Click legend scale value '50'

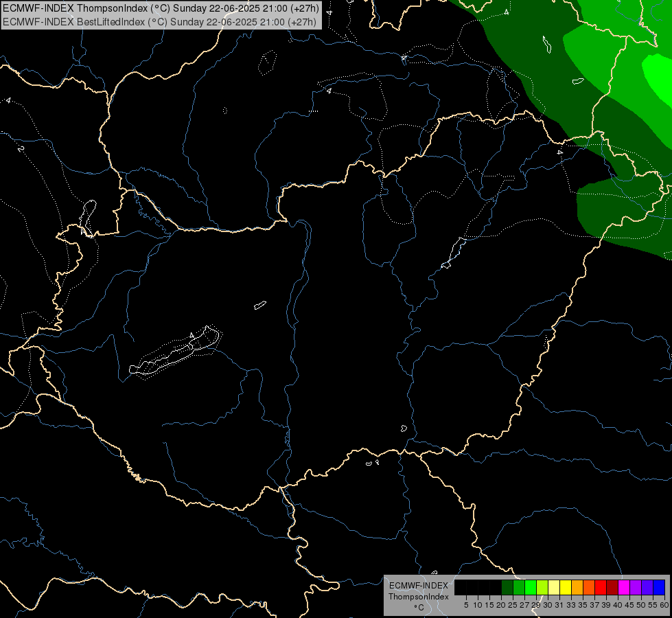click(642, 605)
